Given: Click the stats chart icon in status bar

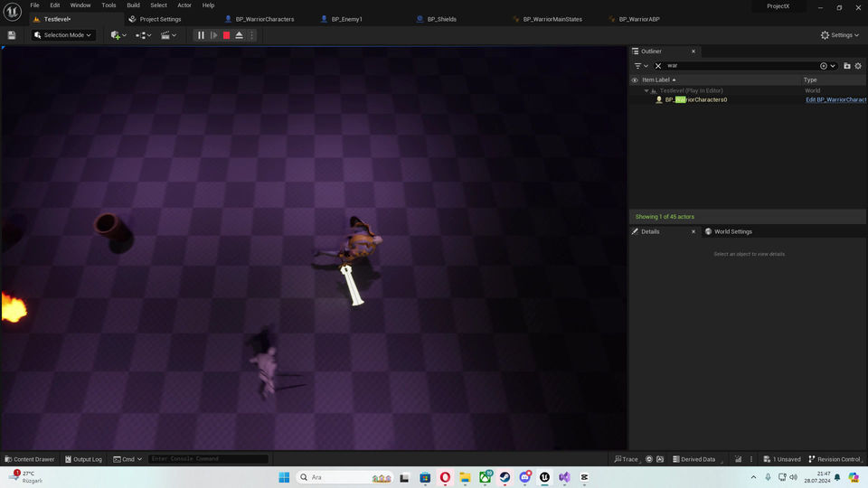Looking at the screenshot, I should [x=738, y=459].
